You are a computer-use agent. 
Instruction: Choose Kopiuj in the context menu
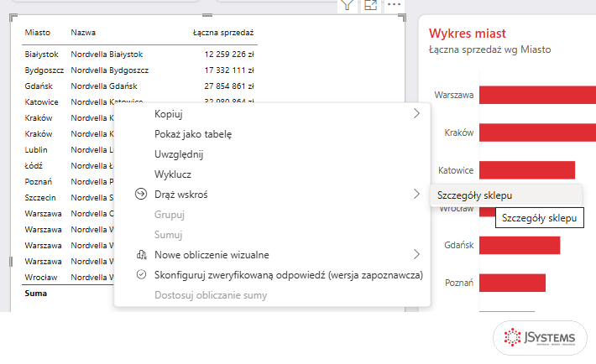[x=169, y=114]
